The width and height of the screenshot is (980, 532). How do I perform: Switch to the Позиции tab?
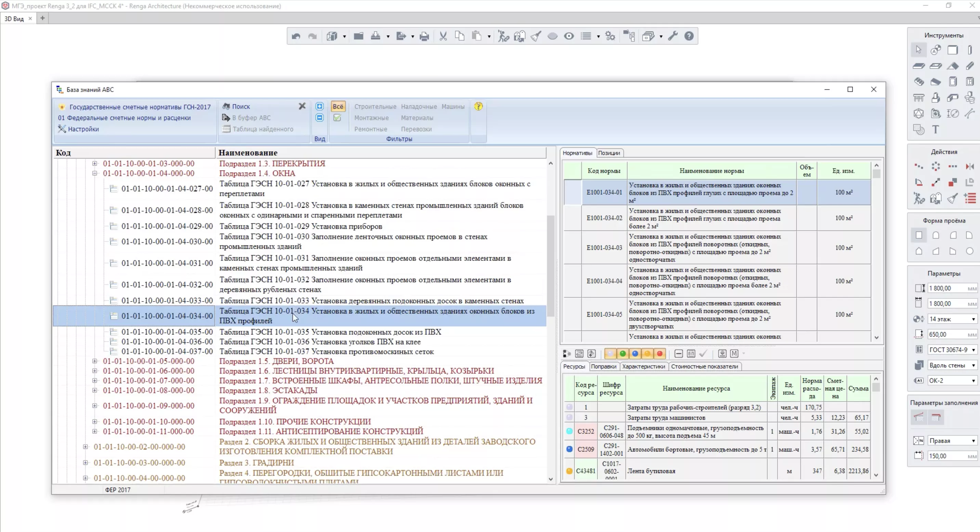(x=609, y=153)
